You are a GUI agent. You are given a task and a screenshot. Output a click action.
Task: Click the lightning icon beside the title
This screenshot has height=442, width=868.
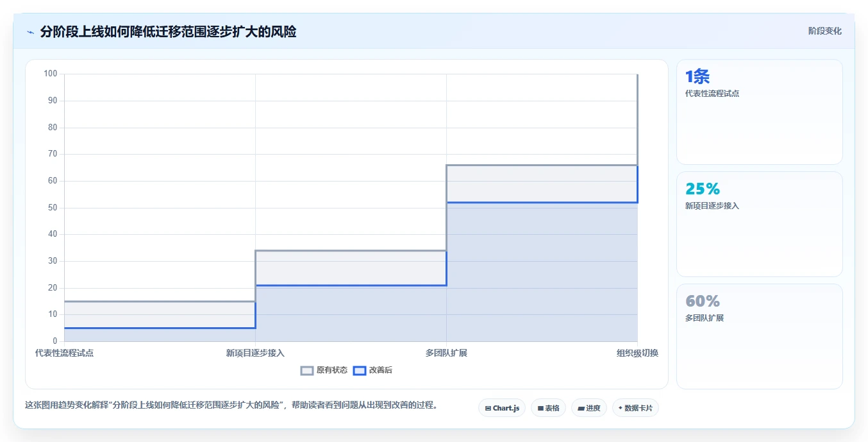[x=31, y=32]
